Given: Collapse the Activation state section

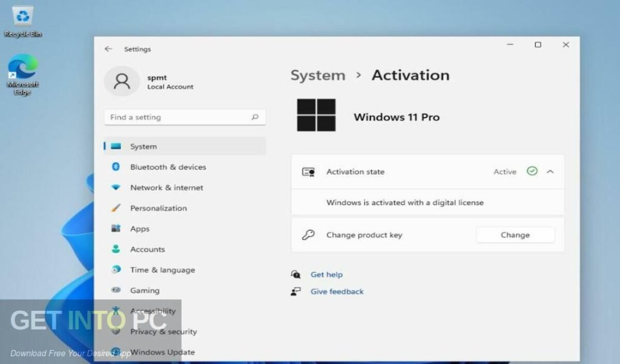Looking at the screenshot, I should [x=550, y=172].
